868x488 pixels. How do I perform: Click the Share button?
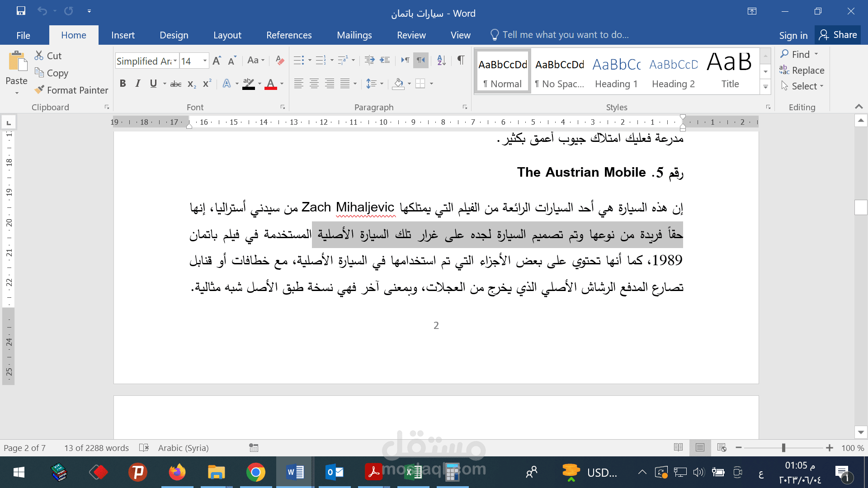click(838, 35)
